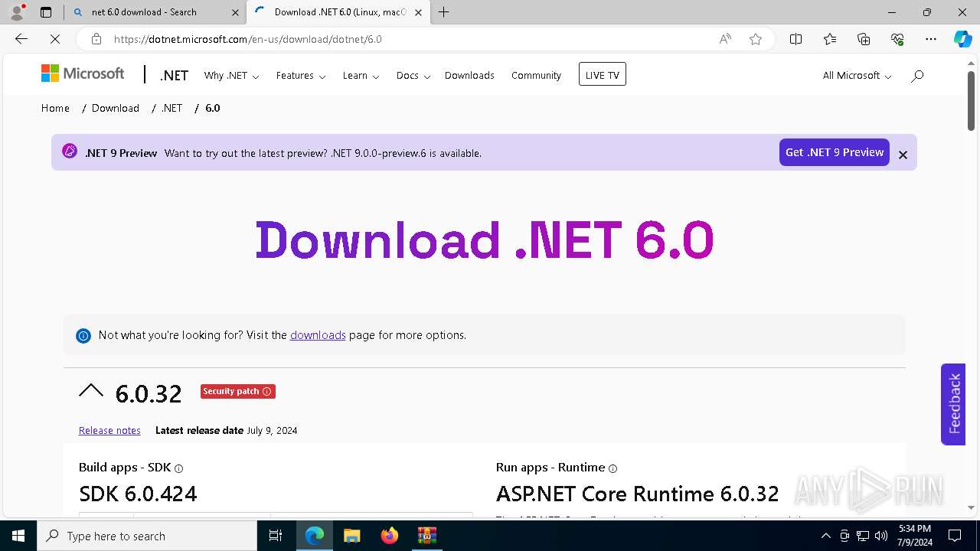Add this page to favorites star
The height and width of the screenshot is (551, 980).
756,39
